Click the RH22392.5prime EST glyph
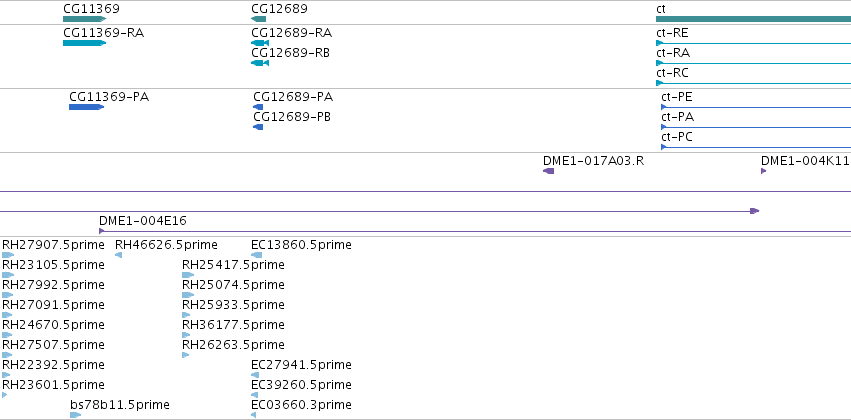 6,376
